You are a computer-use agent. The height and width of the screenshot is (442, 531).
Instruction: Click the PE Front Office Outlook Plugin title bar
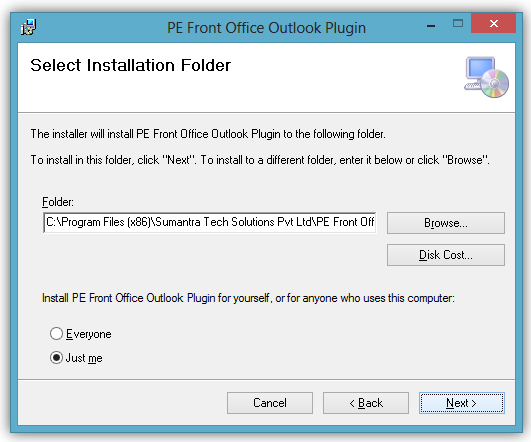[266, 28]
